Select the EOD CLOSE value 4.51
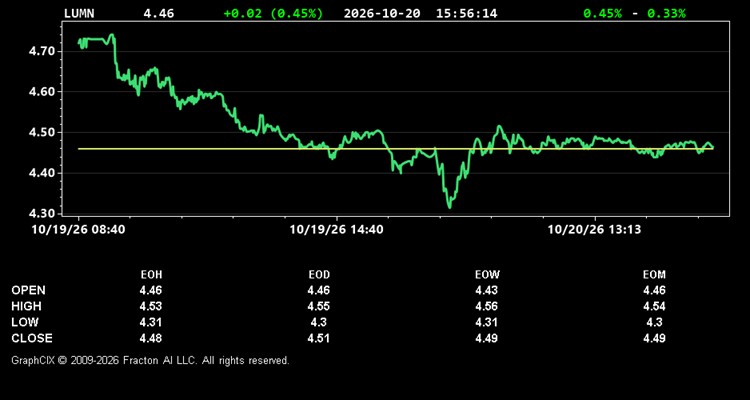This screenshot has width=750, height=400. (x=319, y=338)
